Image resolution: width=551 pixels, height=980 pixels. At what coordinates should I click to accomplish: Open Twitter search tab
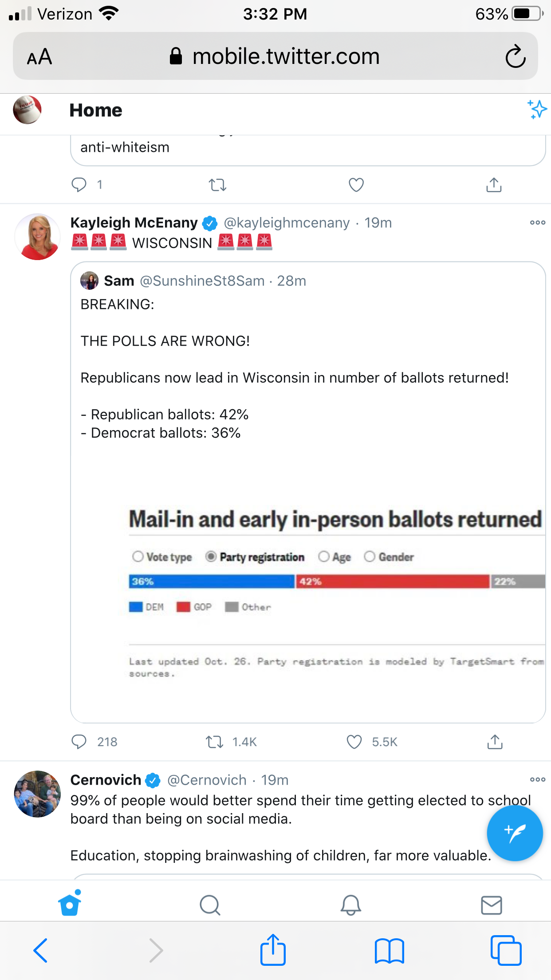click(x=210, y=905)
